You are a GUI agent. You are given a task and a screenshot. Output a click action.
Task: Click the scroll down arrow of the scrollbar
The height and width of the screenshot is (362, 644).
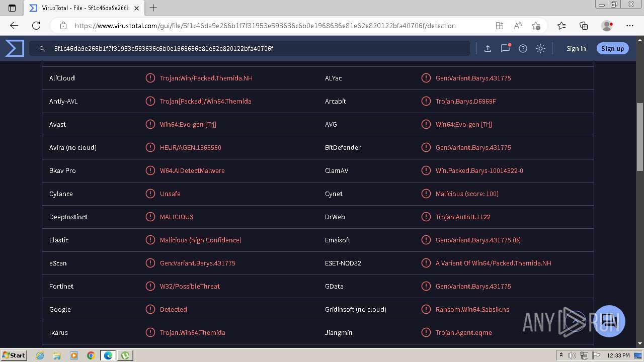[x=640, y=344]
